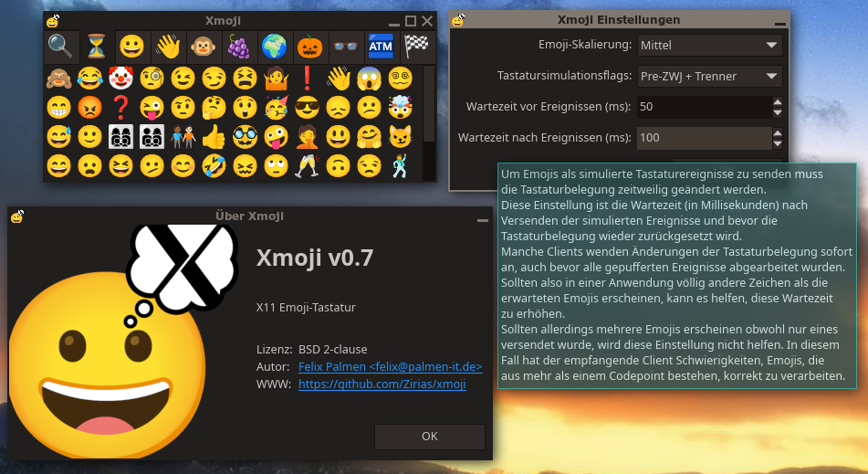Pick the angry red face emoji
The height and width of the screenshot is (474, 868).
click(89, 108)
